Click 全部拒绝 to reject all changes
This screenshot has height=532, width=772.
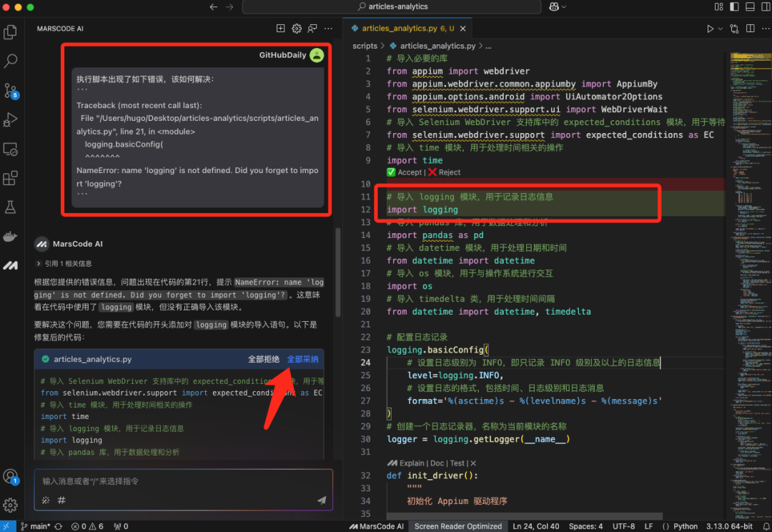click(x=264, y=359)
